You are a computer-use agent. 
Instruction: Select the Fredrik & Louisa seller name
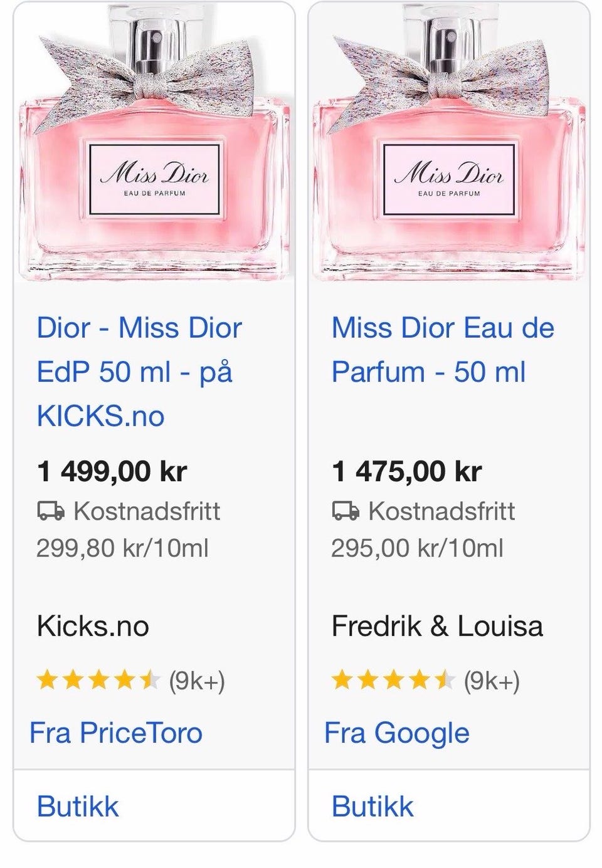[x=437, y=626]
